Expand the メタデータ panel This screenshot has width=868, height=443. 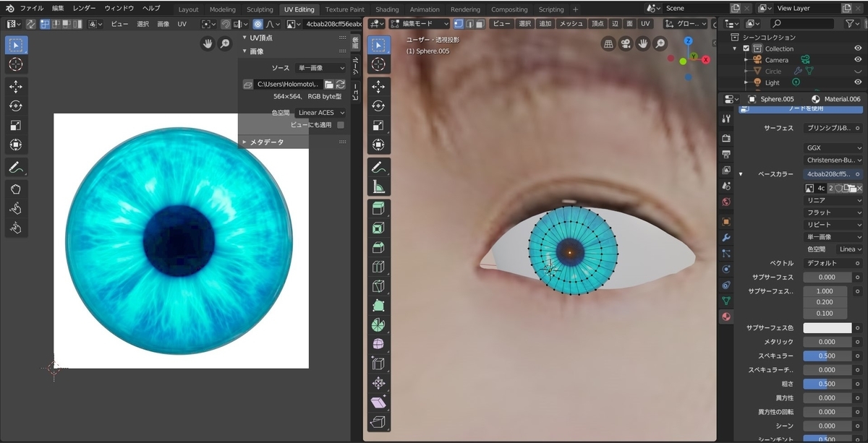tap(244, 142)
